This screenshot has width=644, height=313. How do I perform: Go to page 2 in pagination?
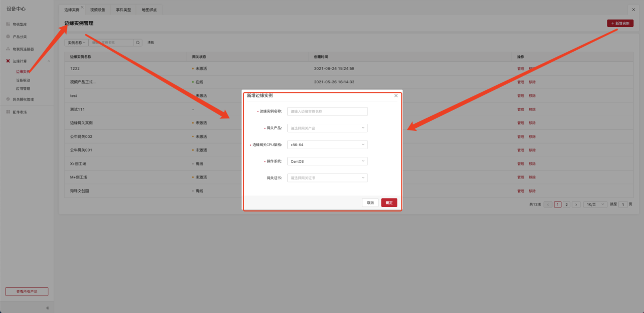(x=566, y=204)
